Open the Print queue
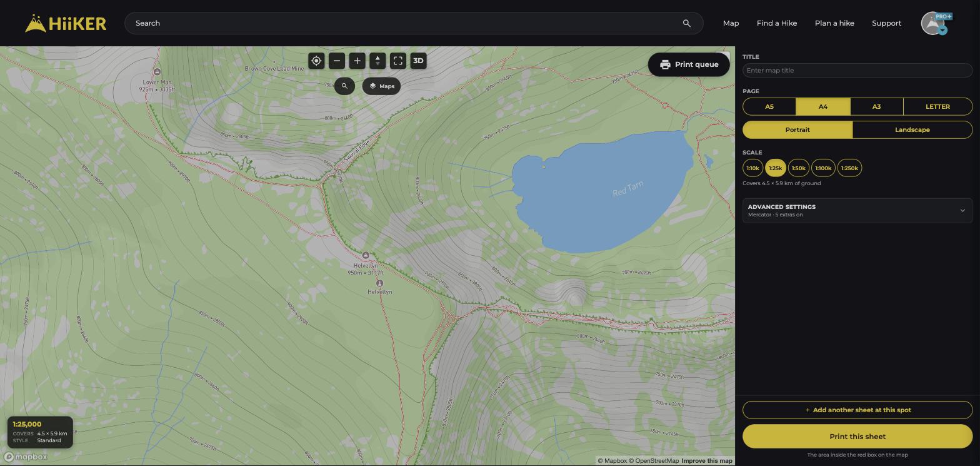Viewport: 980px width, 466px height. click(689, 64)
